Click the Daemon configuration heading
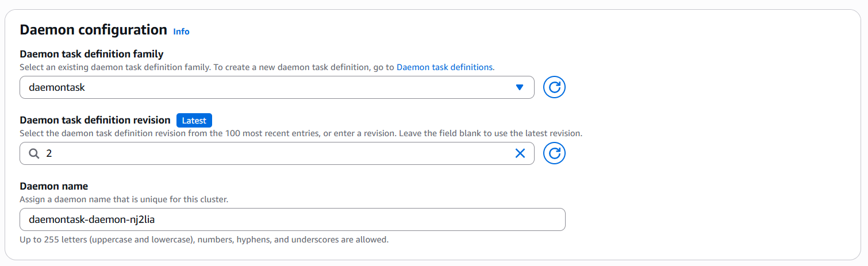 (x=93, y=30)
